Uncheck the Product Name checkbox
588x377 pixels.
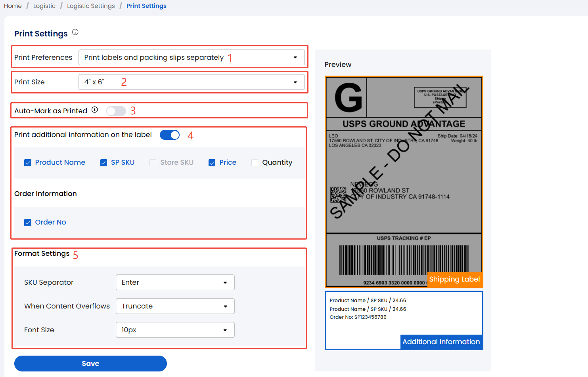point(28,163)
